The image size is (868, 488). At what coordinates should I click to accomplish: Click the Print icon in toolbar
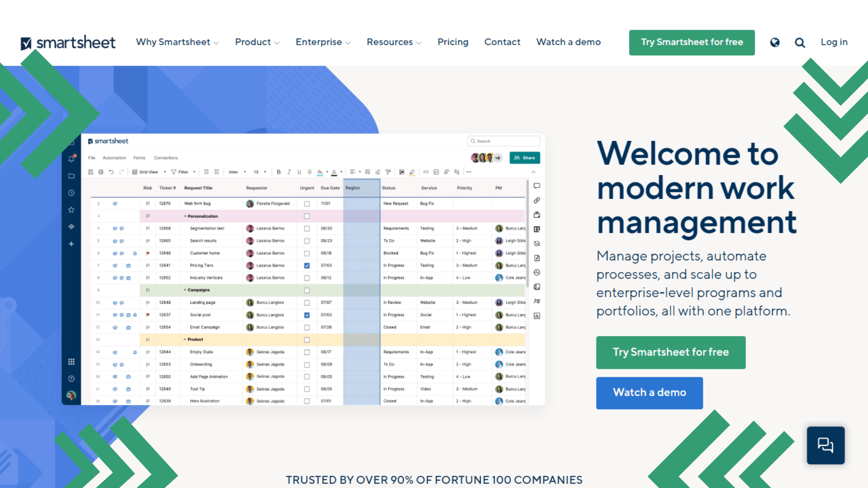(101, 172)
